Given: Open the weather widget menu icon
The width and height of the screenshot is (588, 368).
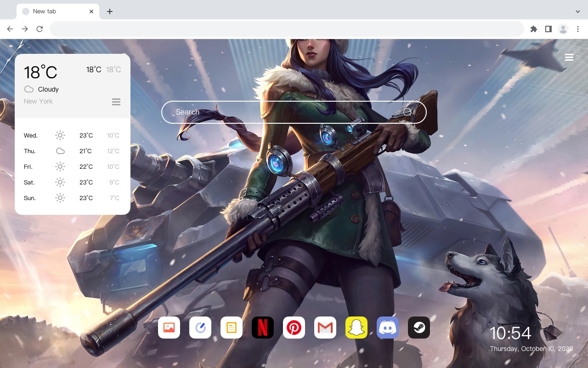Looking at the screenshot, I should point(116,102).
